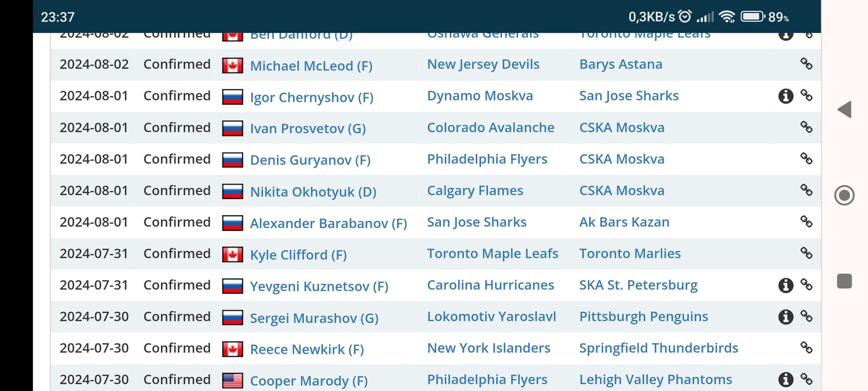Click link icon in Kyle Clifford row

(x=807, y=253)
